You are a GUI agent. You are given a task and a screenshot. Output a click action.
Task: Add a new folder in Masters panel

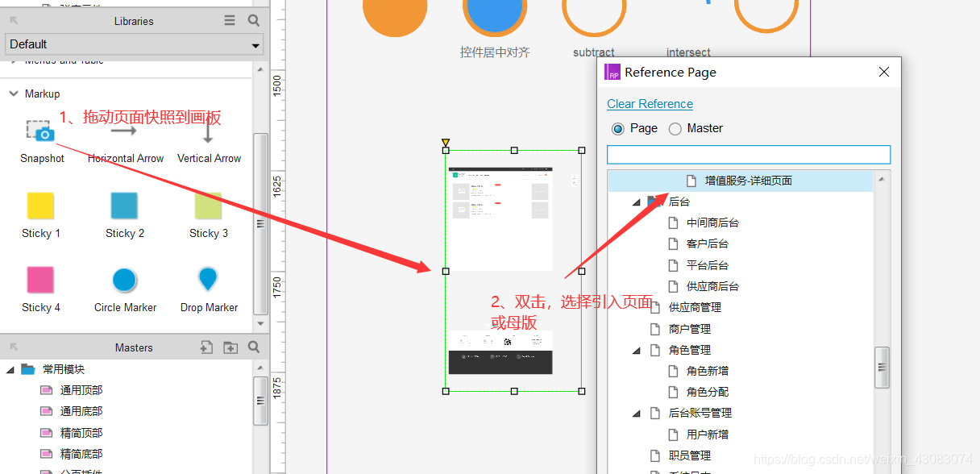230,347
